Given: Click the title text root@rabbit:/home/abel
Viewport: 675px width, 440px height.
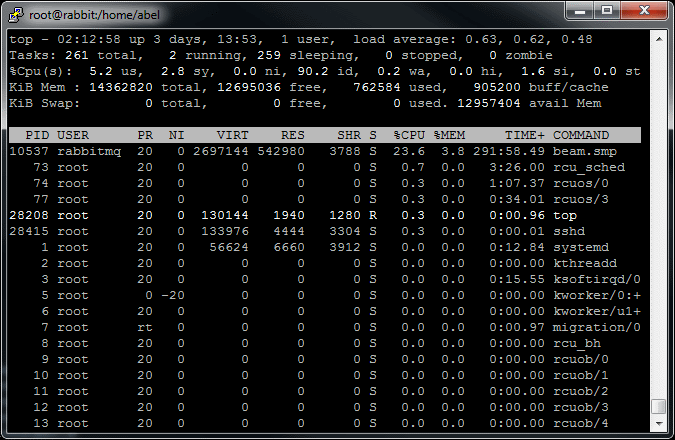Looking at the screenshot, I should (x=94, y=15).
